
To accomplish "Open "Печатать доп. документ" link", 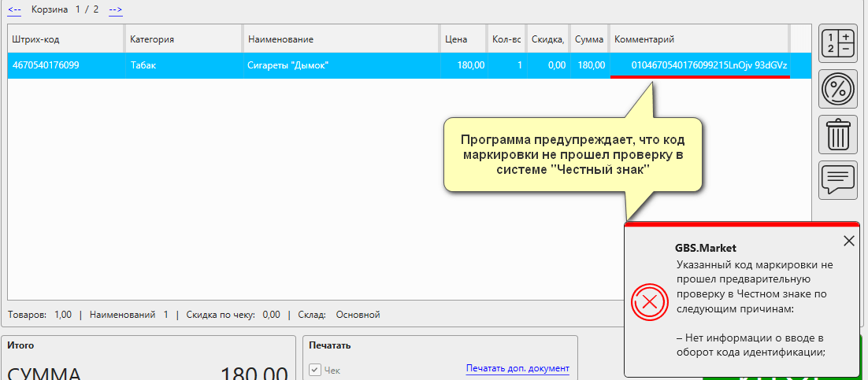I will 517,368.
